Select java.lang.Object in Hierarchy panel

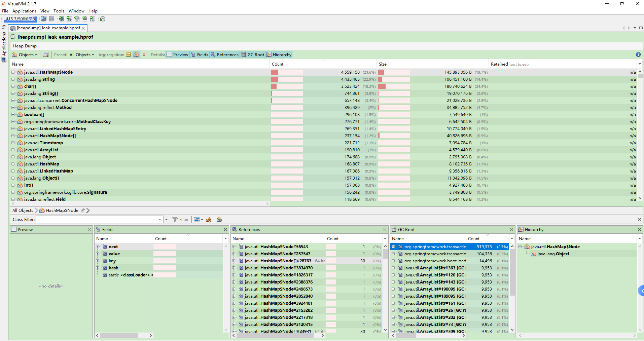pos(553,254)
